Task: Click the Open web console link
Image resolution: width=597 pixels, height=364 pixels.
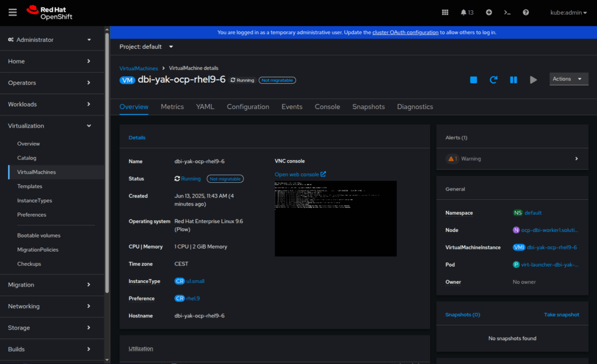Action: pos(297,174)
